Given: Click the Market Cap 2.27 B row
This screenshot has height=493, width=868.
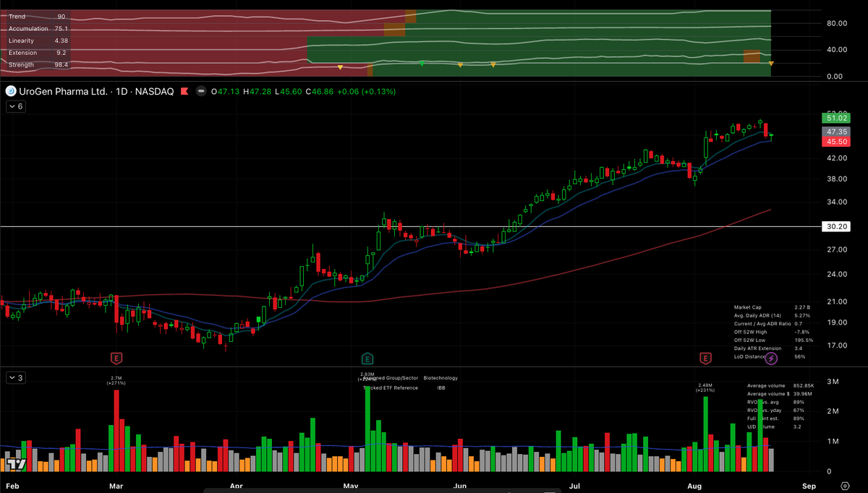Looking at the screenshot, I should [773, 307].
